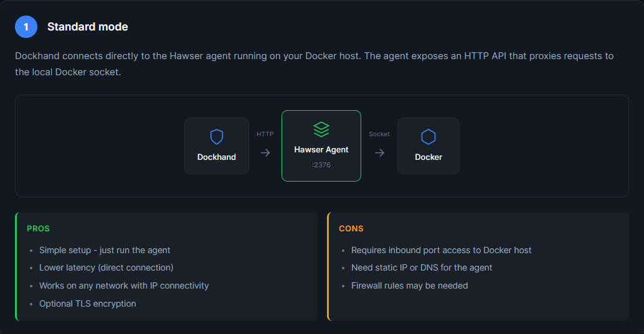Click the arrow under the HTTP label
644x334 pixels.
[x=265, y=152]
